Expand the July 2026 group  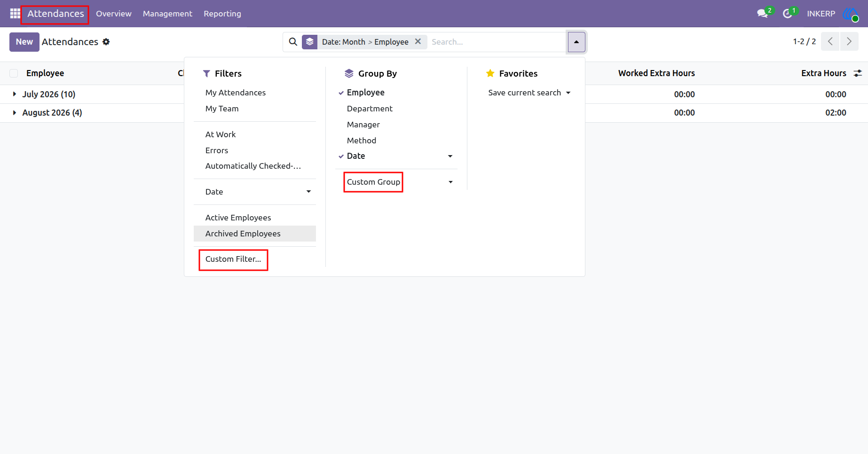49,94
